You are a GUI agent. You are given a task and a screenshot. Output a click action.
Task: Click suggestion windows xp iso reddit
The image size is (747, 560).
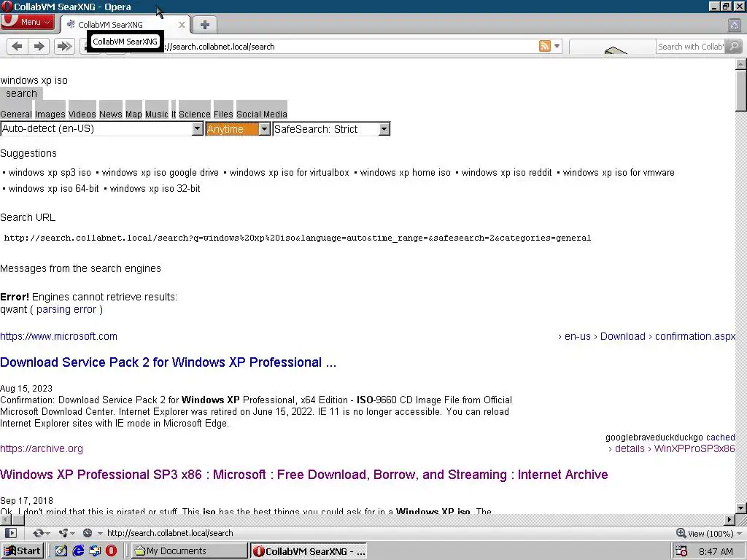(506, 172)
